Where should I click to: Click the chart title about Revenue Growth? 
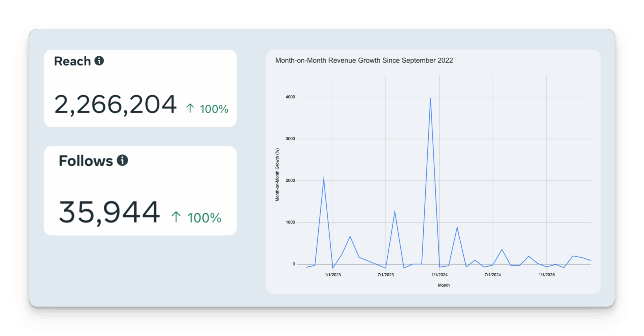(364, 60)
